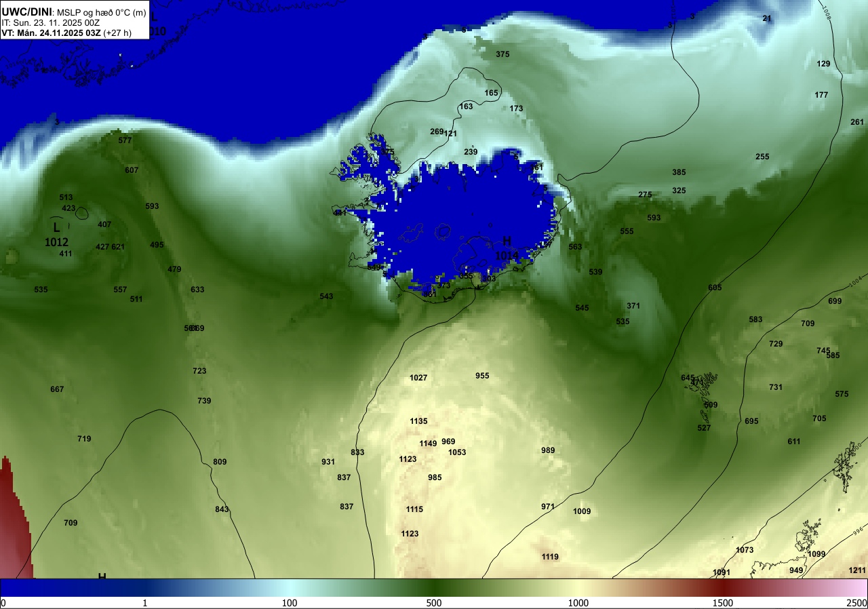The width and height of the screenshot is (868, 609).
Task: Click the 255 height value
Action: [762, 157]
